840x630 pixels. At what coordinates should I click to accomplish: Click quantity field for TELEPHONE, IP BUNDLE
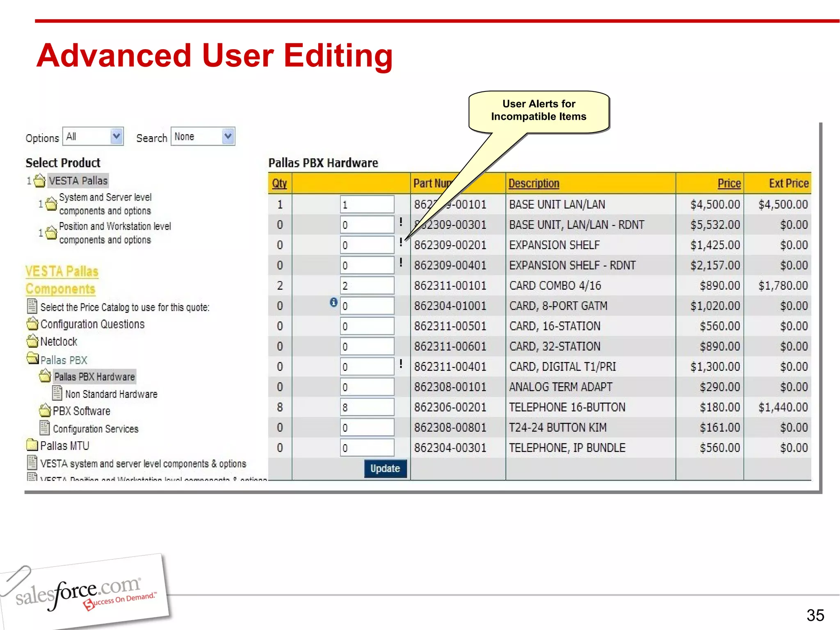click(x=367, y=447)
